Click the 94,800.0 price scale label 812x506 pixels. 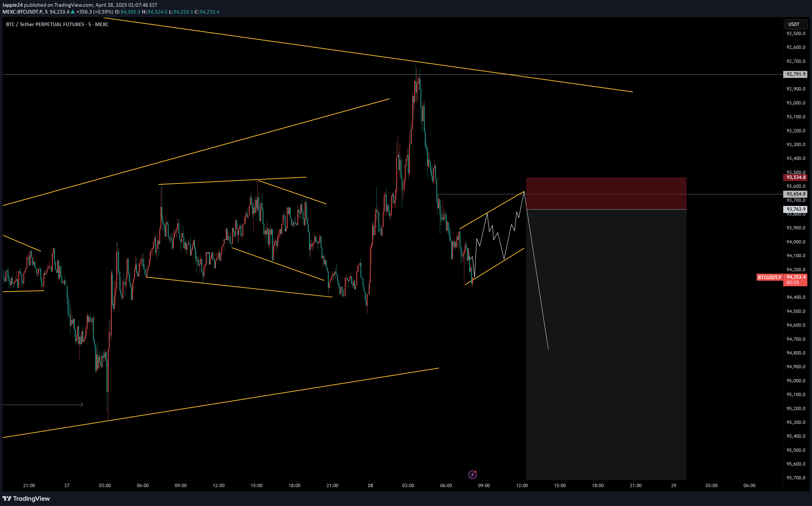796,353
